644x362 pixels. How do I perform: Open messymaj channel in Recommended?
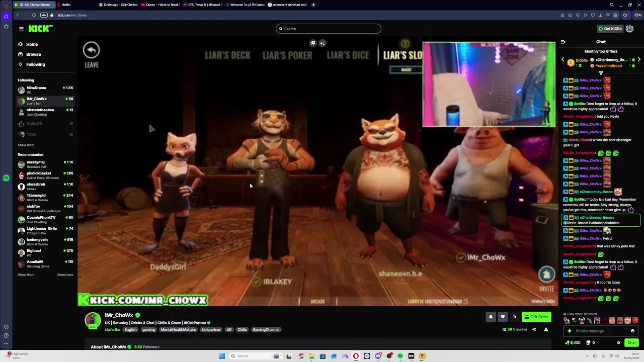point(45,164)
